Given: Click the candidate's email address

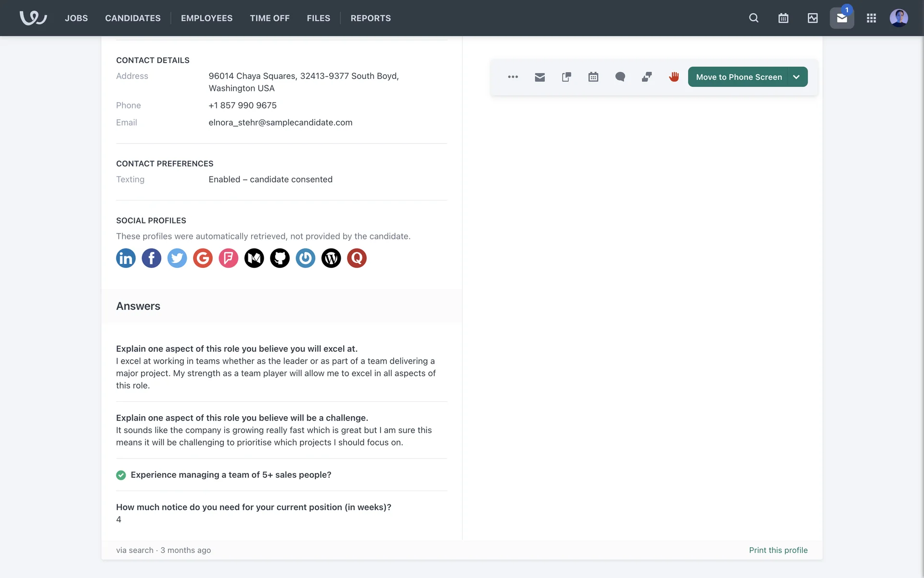Looking at the screenshot, I should point(280,122).
